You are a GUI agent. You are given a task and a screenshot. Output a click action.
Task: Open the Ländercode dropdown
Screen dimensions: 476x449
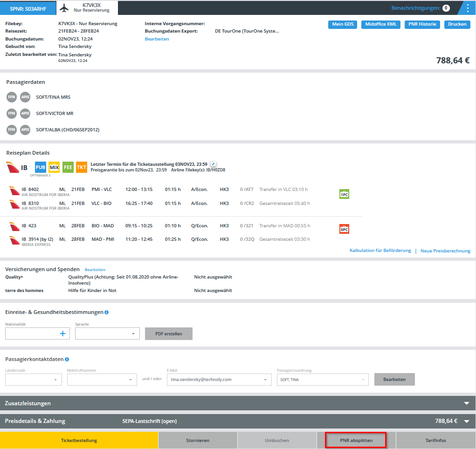(34, 380)
